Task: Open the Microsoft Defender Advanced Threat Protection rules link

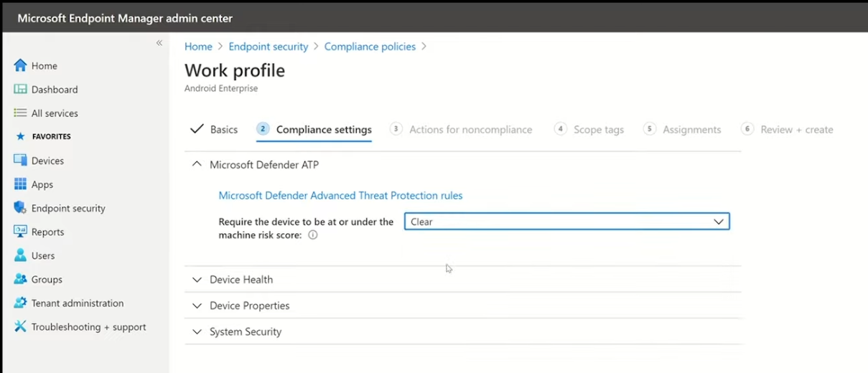Action: click(340, 195)
